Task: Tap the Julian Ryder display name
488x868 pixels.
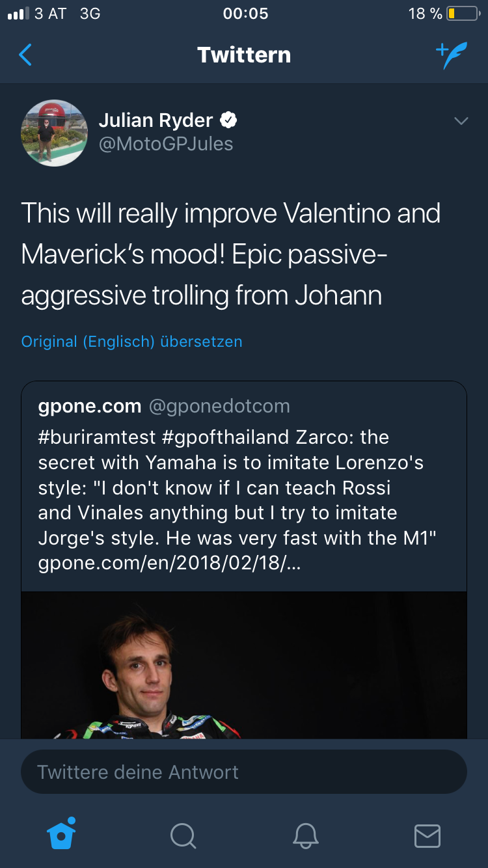Action: [x=156, y=120]
